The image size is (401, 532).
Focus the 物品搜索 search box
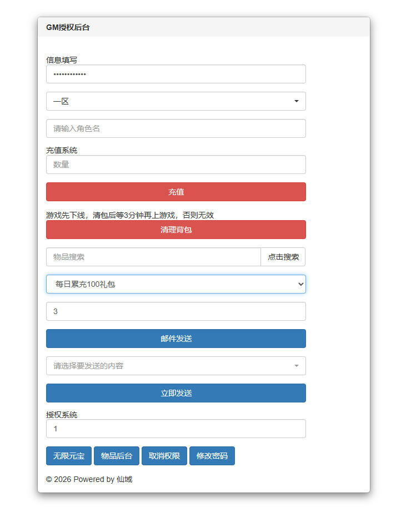tap(153, 257)
